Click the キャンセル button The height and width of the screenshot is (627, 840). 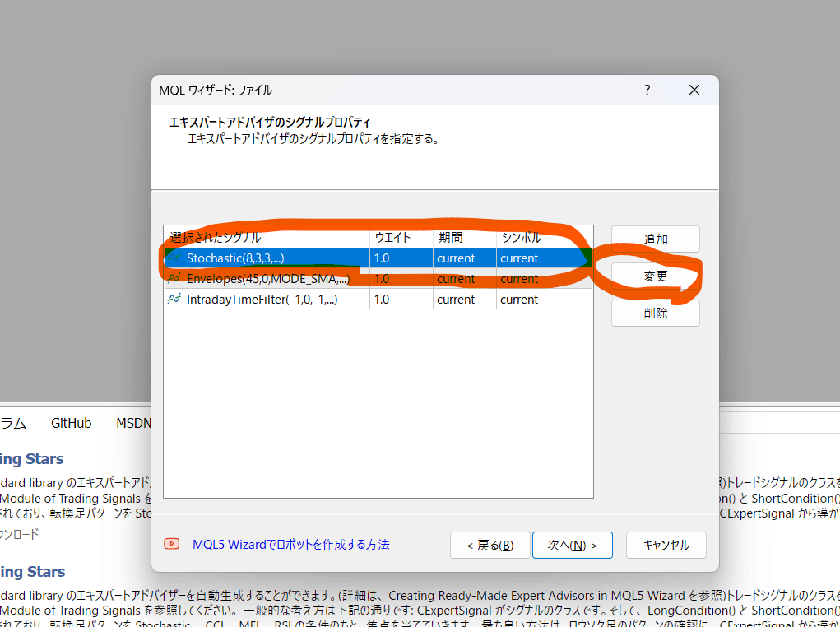pyautogui.click(x=666, y=545)
